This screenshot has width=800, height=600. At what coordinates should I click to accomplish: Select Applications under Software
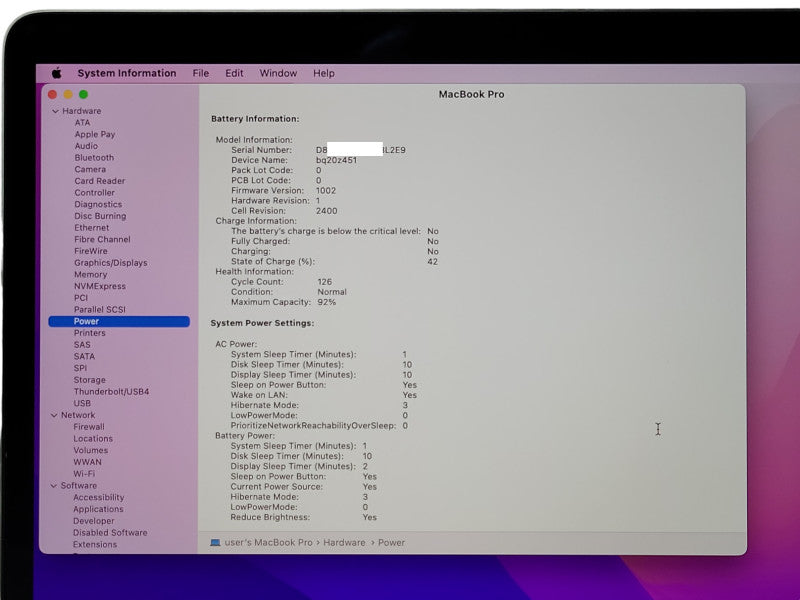pyautogui.click(x=98, y=509)
